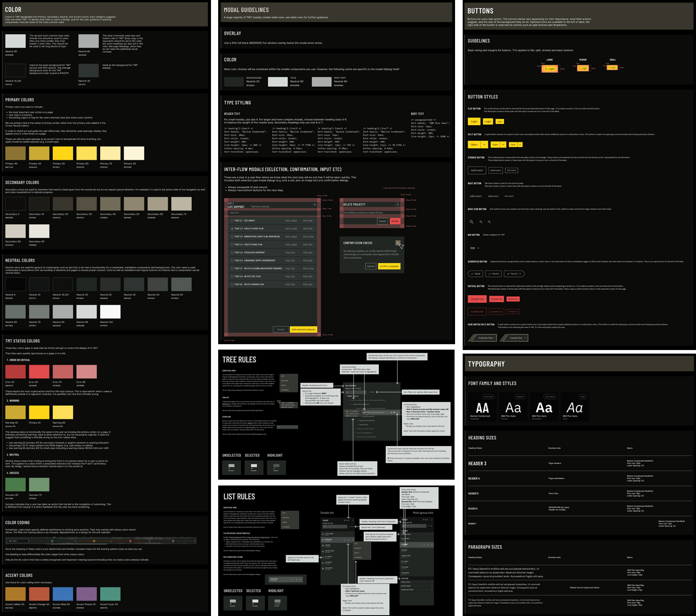Click the Add selected subtasks button
Image resolution: width=696 pixels, height=616 pixels.
tap(304, 329)
